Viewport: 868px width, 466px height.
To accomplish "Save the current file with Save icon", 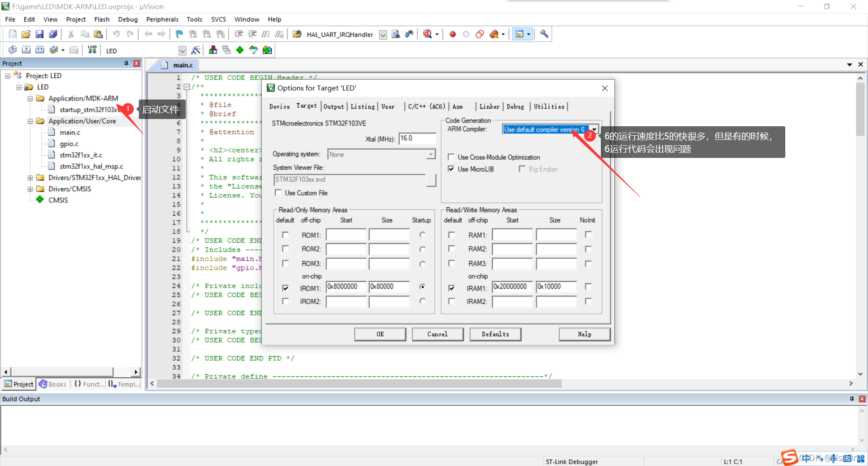I will [x=40, y=34].
